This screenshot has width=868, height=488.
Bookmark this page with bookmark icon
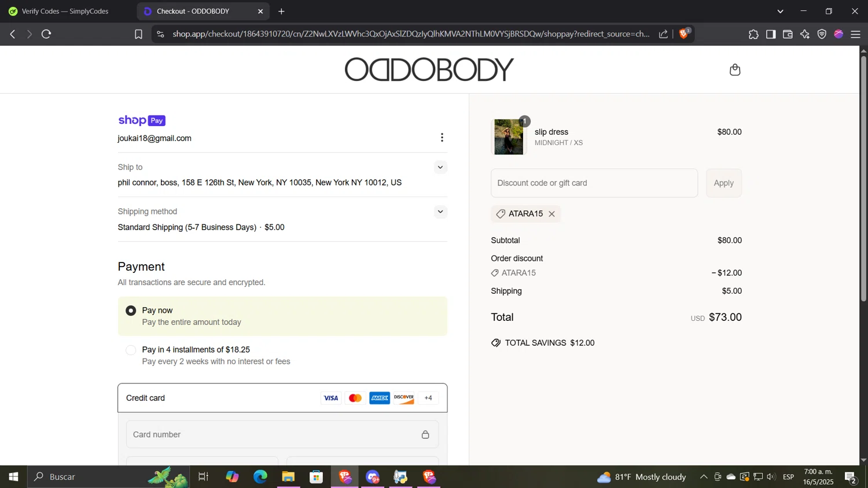pyautogui.click(x=138, y=34)
